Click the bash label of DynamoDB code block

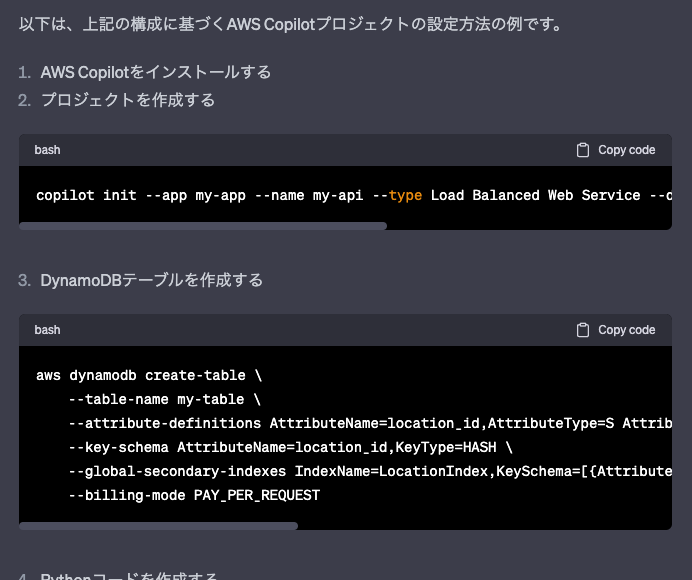pos(47,330)
